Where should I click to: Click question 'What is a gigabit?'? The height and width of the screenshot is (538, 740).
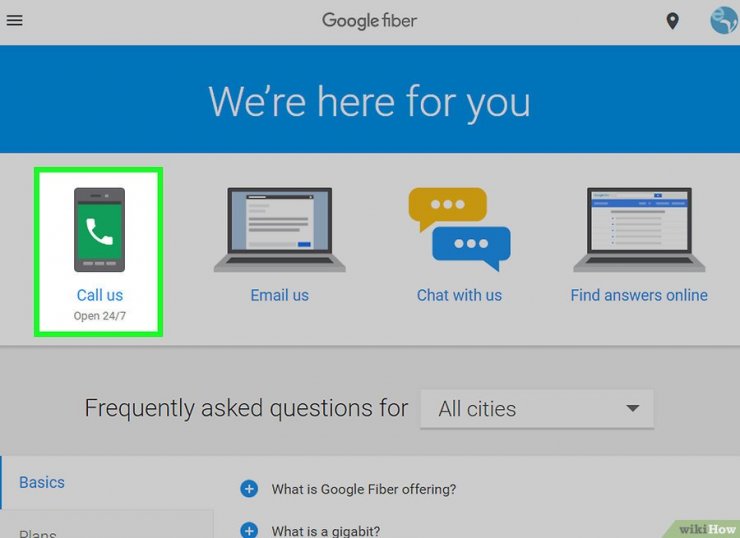(326, 531)
